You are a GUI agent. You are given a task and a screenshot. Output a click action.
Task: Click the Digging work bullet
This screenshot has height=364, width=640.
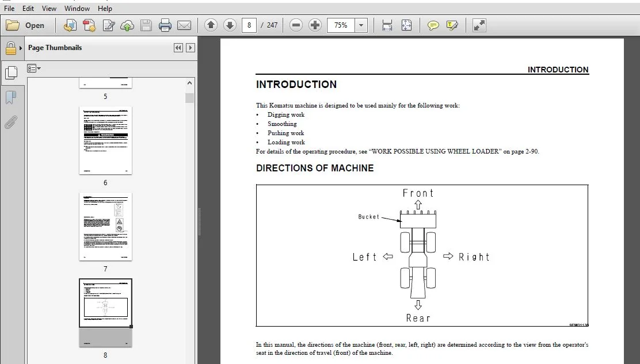click(285, 114)
